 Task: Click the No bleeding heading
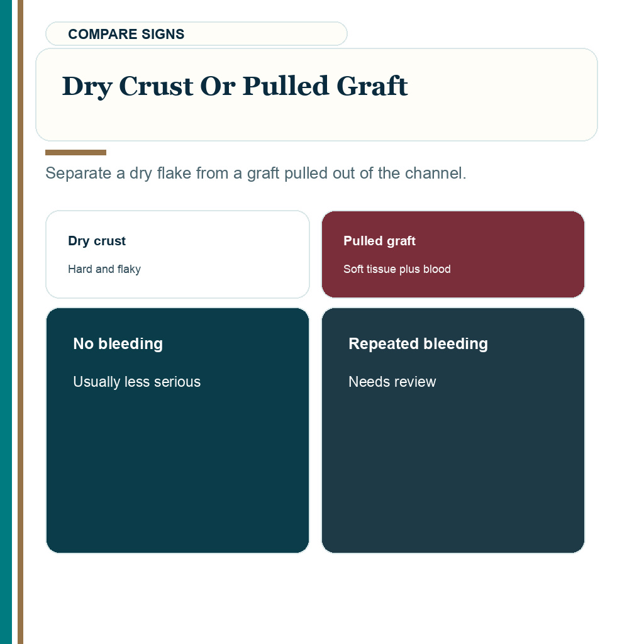118,344
